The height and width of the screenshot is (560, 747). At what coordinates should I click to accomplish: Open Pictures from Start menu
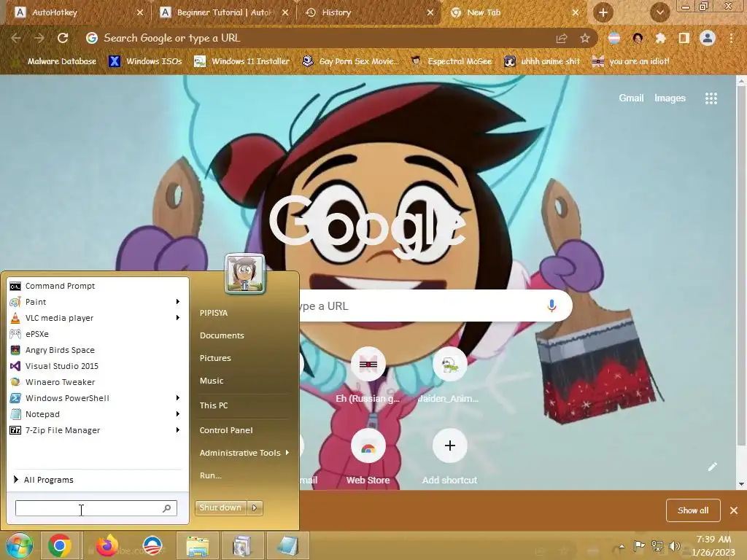215,358
